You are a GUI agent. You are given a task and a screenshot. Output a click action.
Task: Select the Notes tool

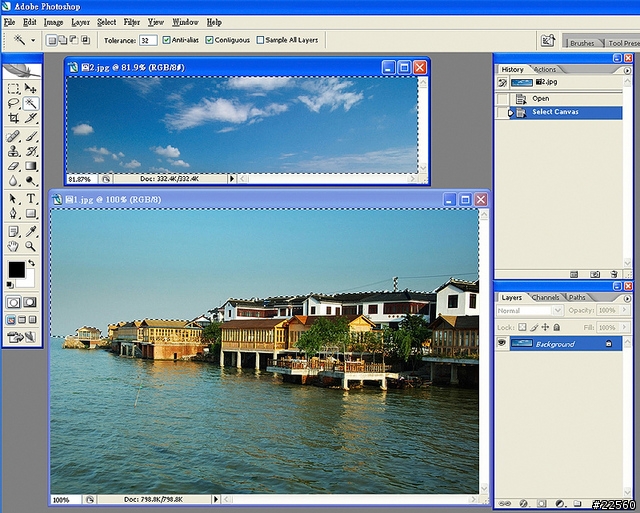[x=13, y=231]
